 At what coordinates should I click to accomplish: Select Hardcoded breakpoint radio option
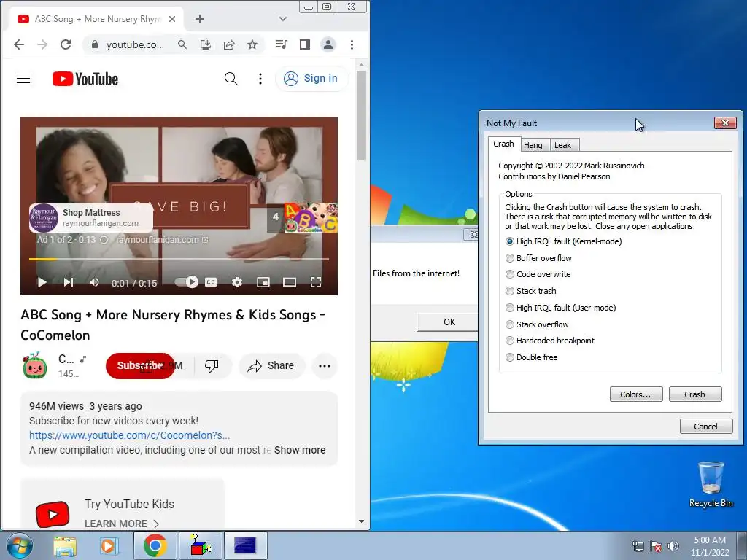point(550,341)
